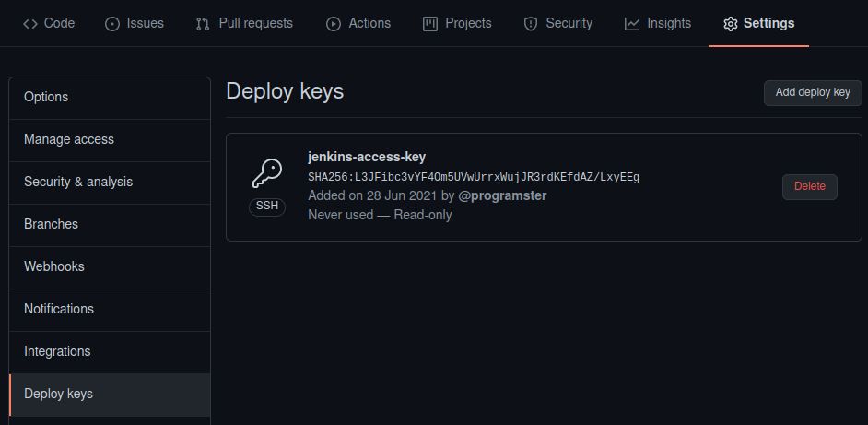Click the Actions play icon
This screenshot has width=868, height=425.
point(334,24)
